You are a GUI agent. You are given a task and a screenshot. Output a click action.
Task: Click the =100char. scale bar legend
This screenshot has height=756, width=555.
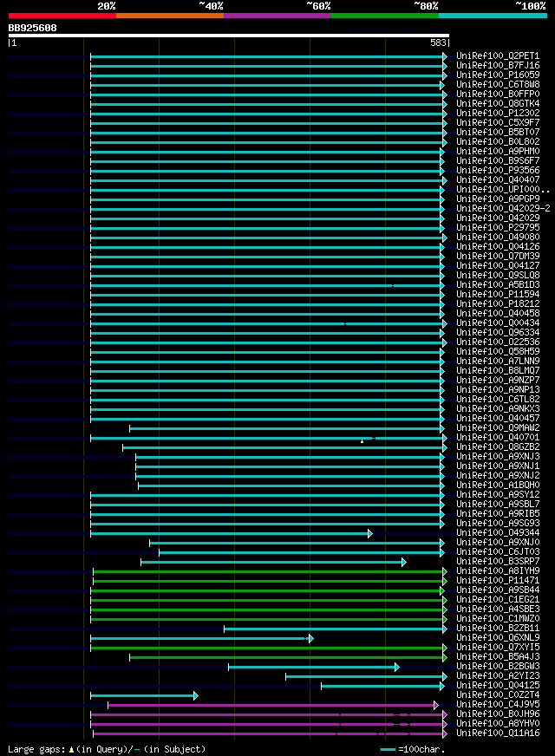pos(412,750)
